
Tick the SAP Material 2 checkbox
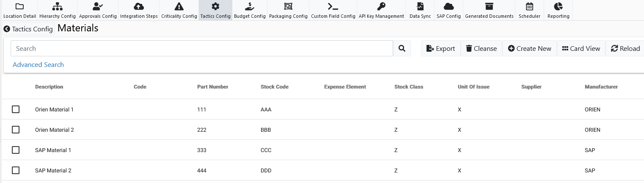tap(16, 170)
